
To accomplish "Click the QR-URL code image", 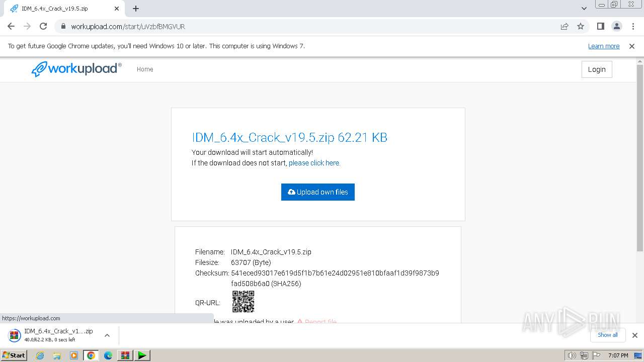I will pyautogui.click(x=243, y=302).
